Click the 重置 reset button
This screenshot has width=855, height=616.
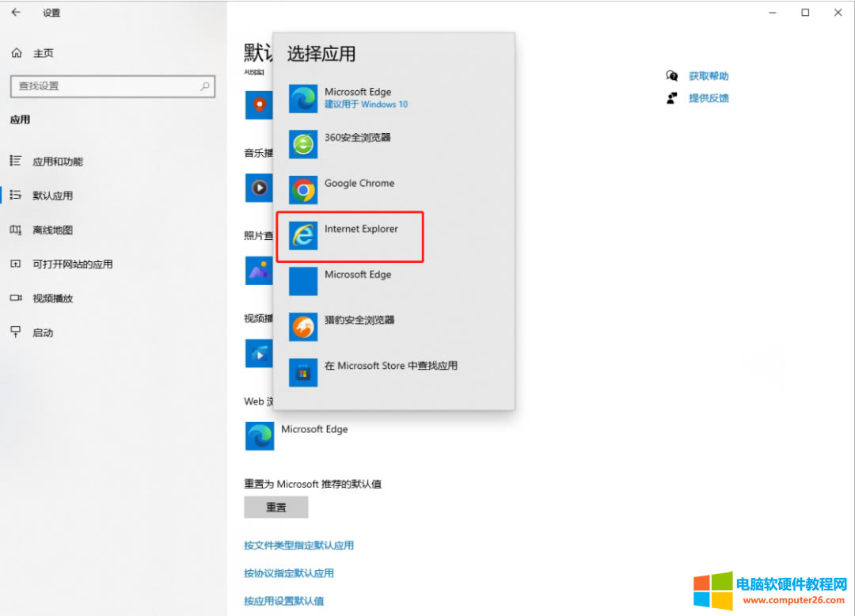coord(275,507)
